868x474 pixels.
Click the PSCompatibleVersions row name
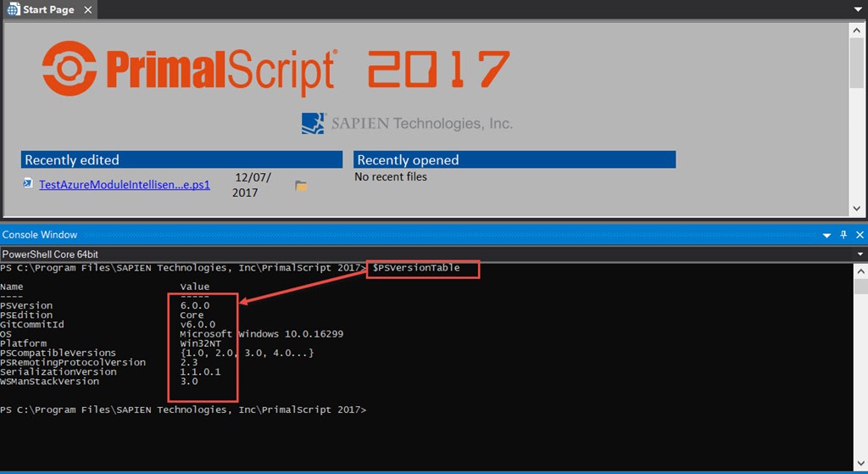tap(58, 353)
